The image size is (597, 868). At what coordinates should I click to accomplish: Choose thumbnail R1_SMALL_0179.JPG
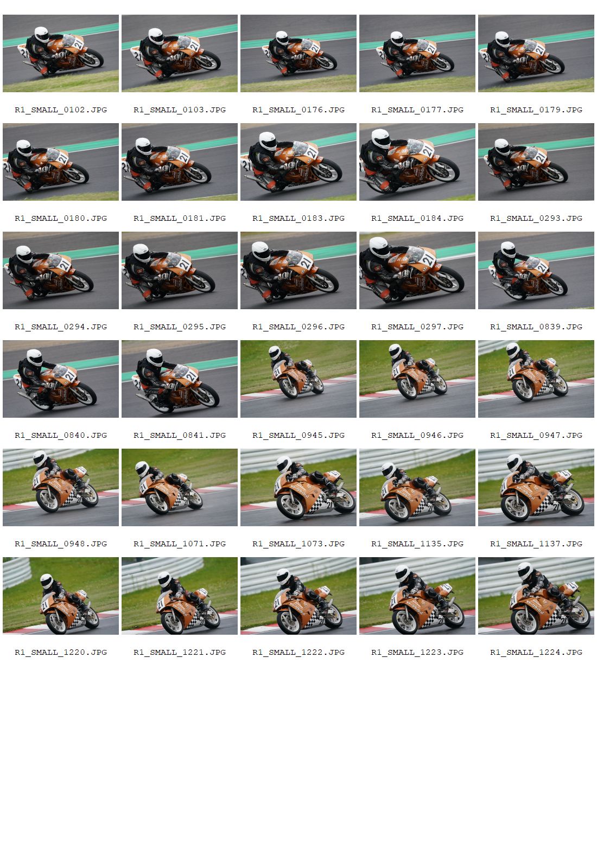(x=536, y=53)
